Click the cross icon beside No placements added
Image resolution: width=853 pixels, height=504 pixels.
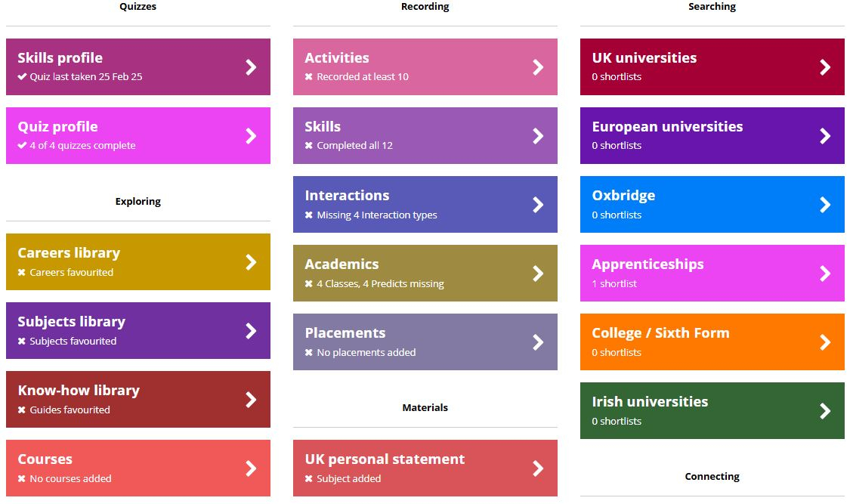[309, 353]
